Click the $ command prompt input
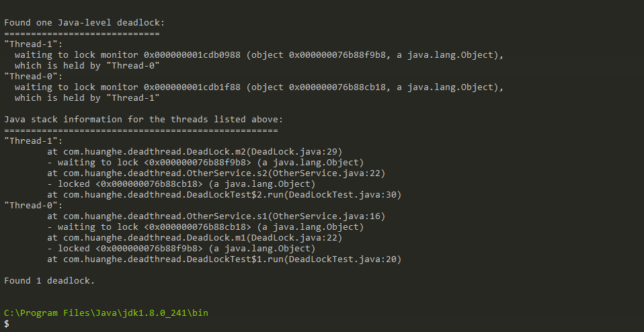This screenshot has width=644, height=332. click(7, 324)
